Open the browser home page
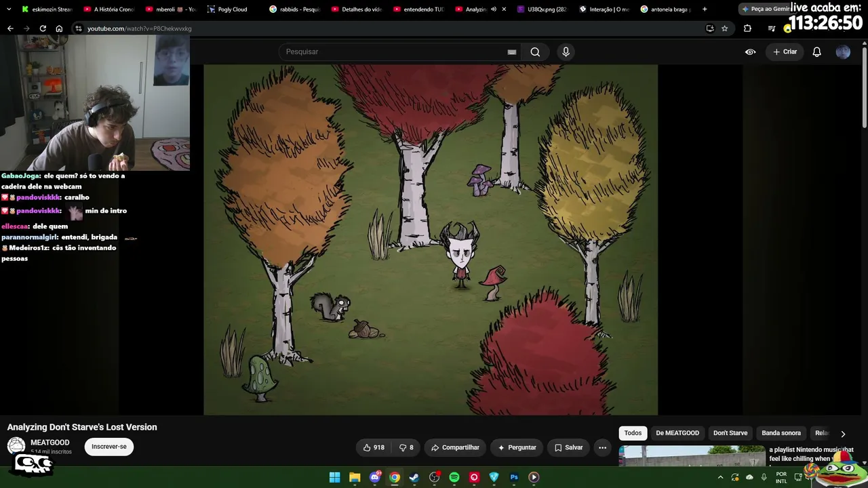868x488 pixels. coord(59,28)
